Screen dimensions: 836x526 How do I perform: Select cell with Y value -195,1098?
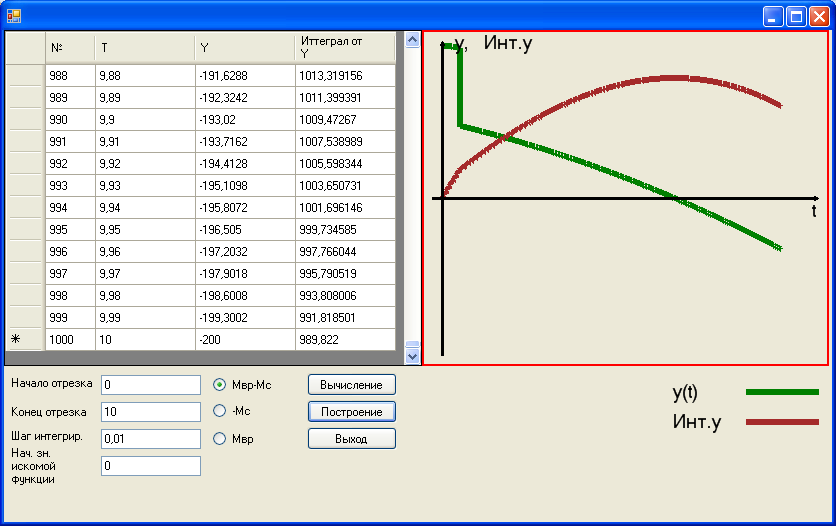click(245, 185)
